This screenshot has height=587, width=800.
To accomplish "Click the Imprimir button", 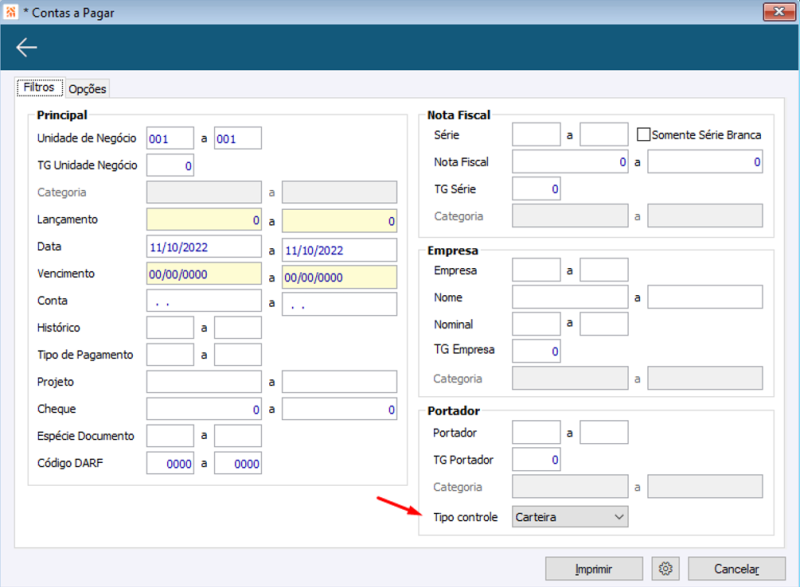I will pyautogui.click(x=594, y=568).
